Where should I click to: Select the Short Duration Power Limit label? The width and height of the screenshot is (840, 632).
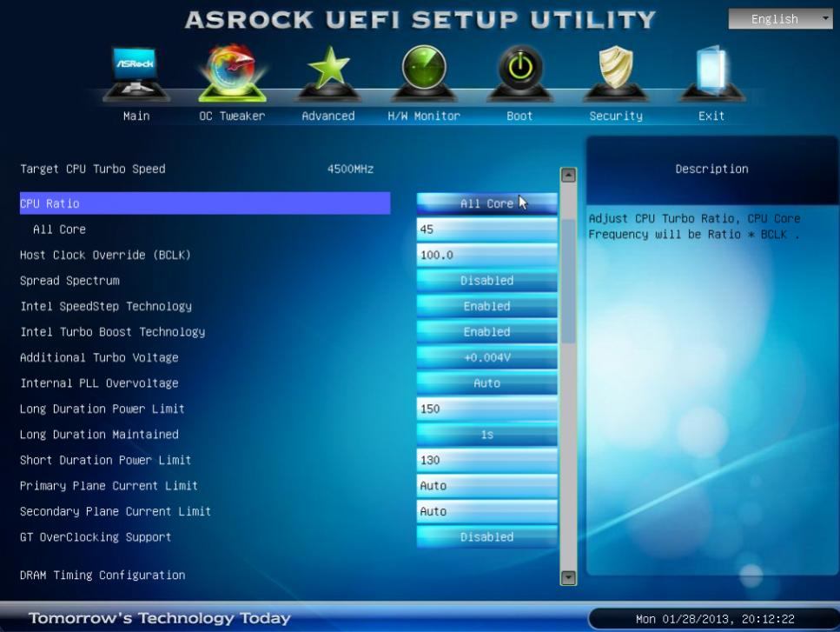[x=105, y=460]
